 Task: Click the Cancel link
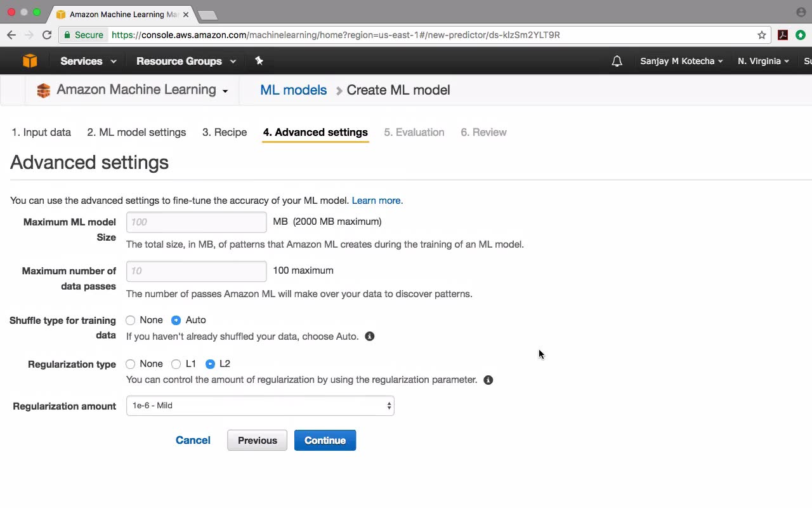193,441
